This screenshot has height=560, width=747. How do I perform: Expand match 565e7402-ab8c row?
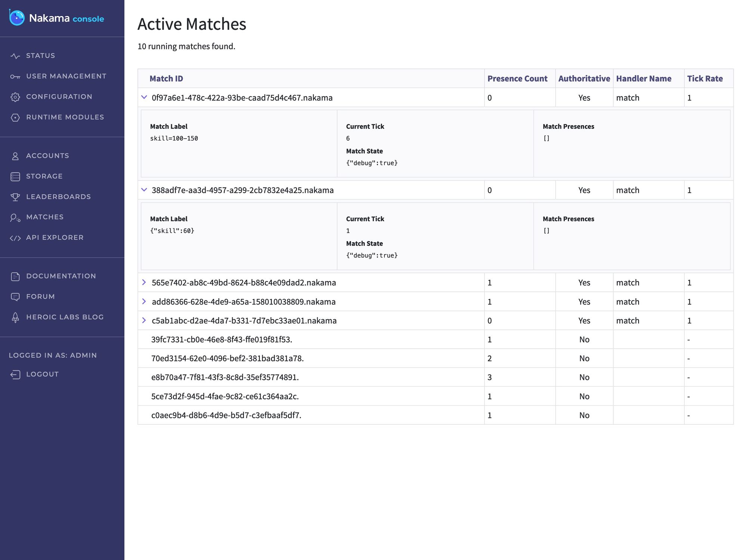pyautogui.click(x=144, y=282)
